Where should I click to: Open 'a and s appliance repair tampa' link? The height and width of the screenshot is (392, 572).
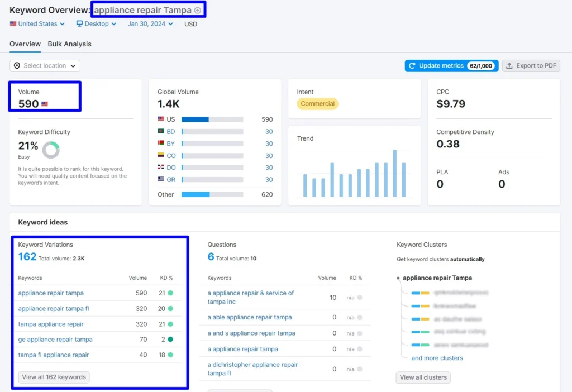pyautogui.click(x=251, y=333)
